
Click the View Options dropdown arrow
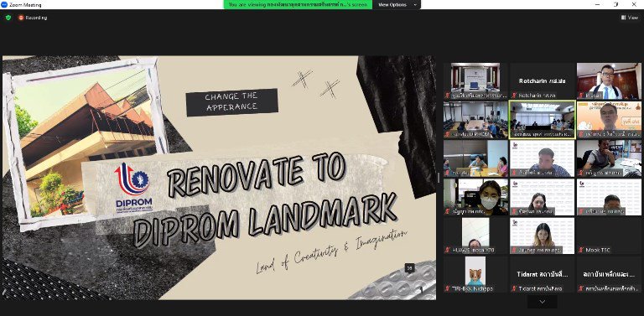tap(415, 5)
